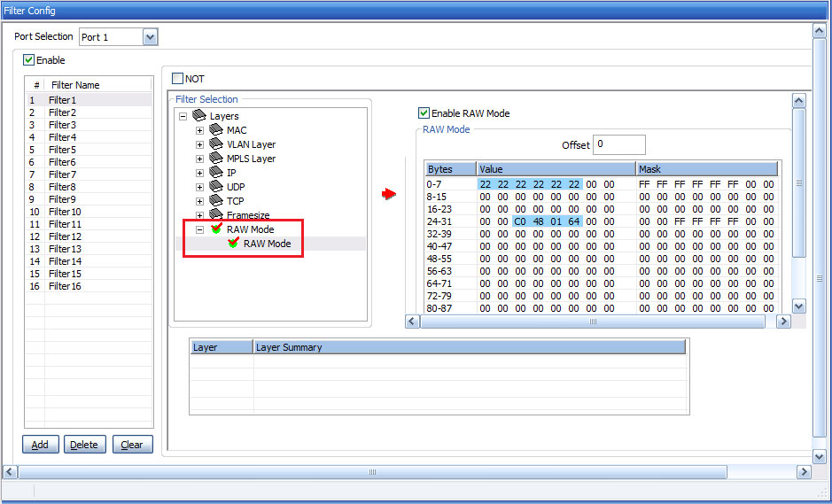The width and height of the screenshot is (832, 504).
Task: Click window bottom scroll right arrow
Action: [x=804, y=471]
